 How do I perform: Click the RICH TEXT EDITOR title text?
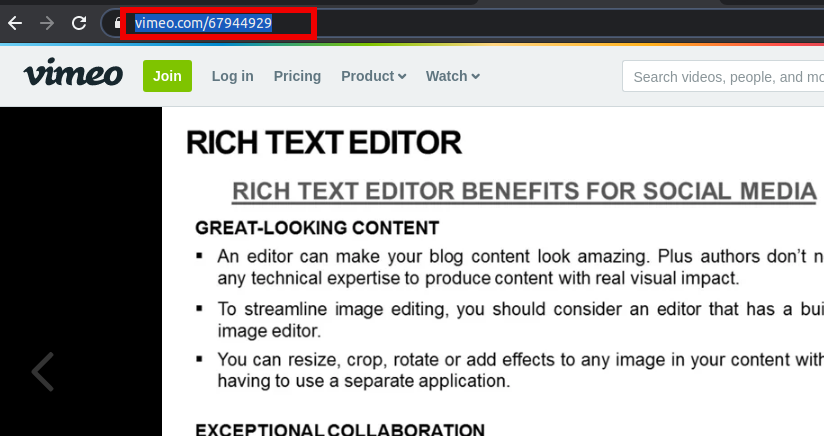coord(324,143)
